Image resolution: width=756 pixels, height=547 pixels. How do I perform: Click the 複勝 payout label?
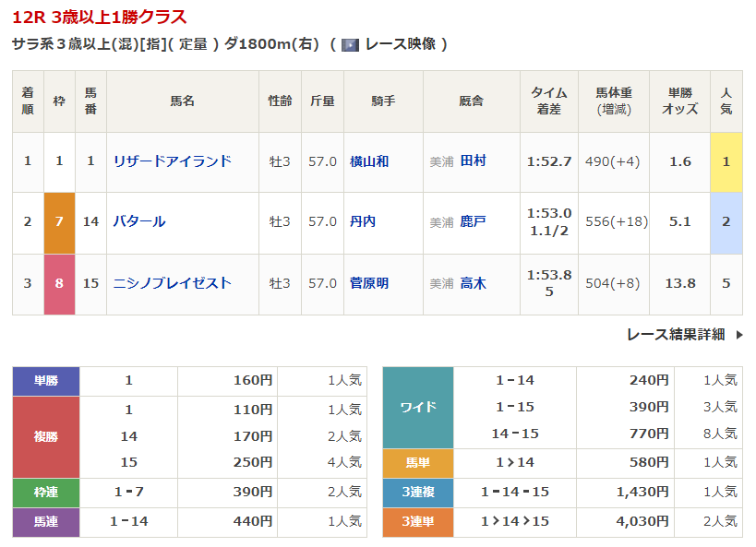46,436
